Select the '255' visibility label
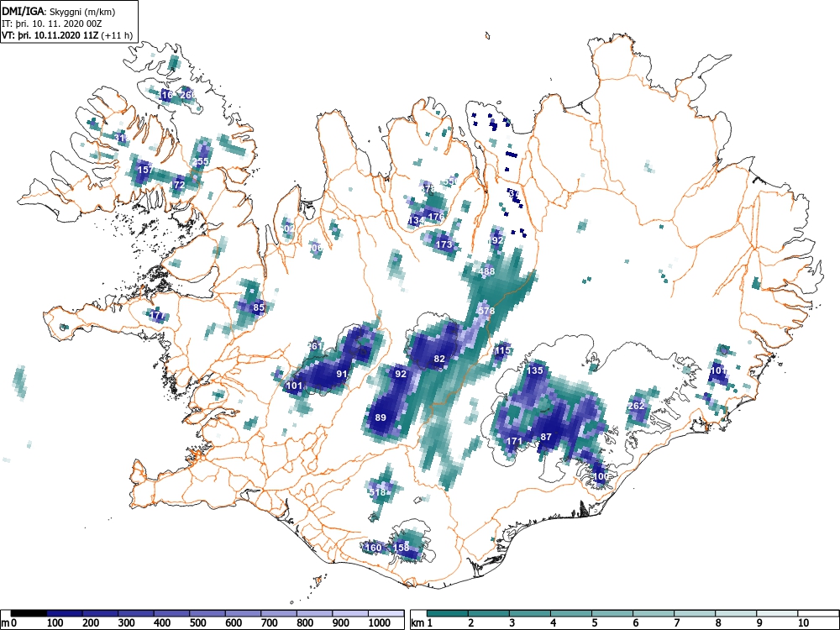Image resolution: width=840 pixels, height=630 pixels. coord(201,161)
